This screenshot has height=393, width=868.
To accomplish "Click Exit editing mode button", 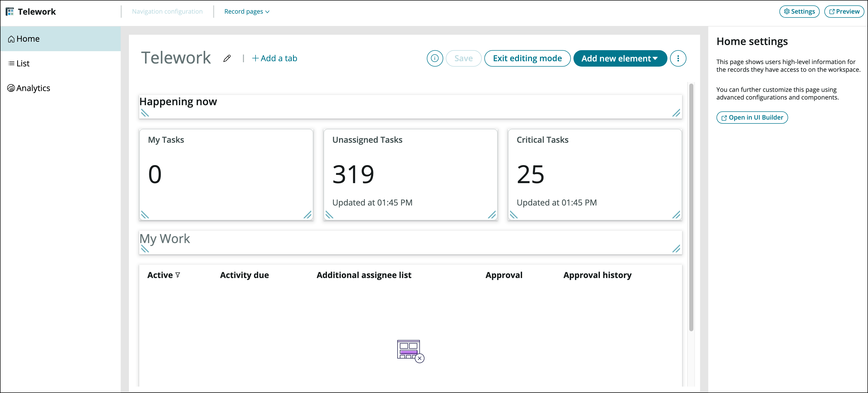I will tap(527, 58).
